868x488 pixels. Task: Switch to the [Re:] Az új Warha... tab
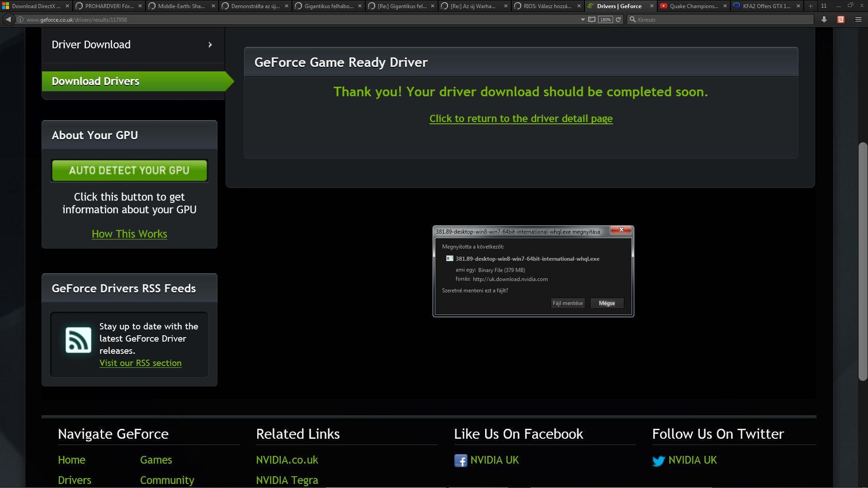click(474, 6)
